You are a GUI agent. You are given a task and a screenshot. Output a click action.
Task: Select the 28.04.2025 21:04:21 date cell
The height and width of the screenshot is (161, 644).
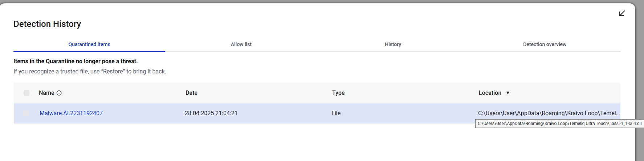[211, 113]
